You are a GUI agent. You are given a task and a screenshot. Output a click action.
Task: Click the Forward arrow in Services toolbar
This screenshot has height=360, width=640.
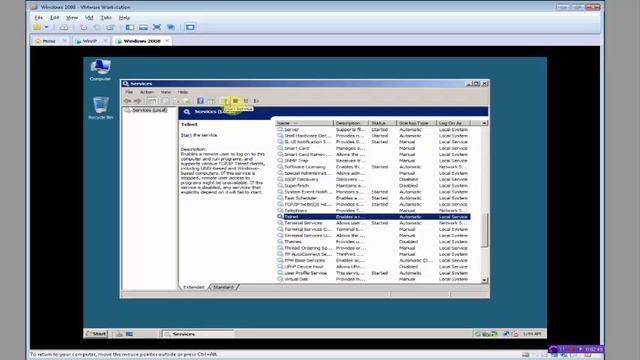[x=138, y=101]
